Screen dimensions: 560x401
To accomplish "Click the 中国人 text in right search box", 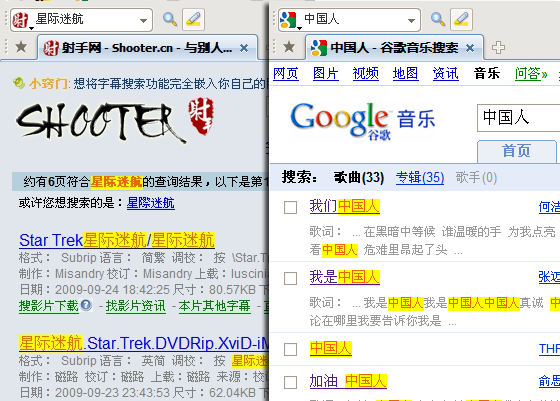I will (321, 19).
